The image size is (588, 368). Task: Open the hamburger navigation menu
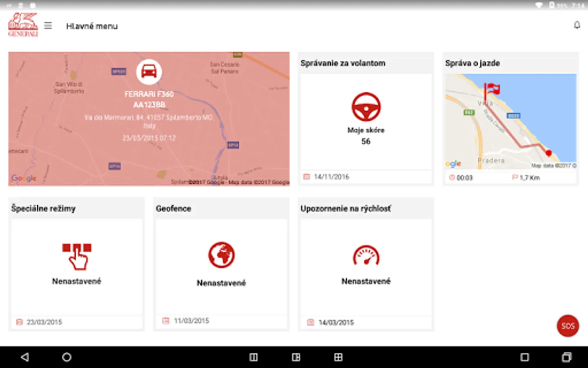48,26
